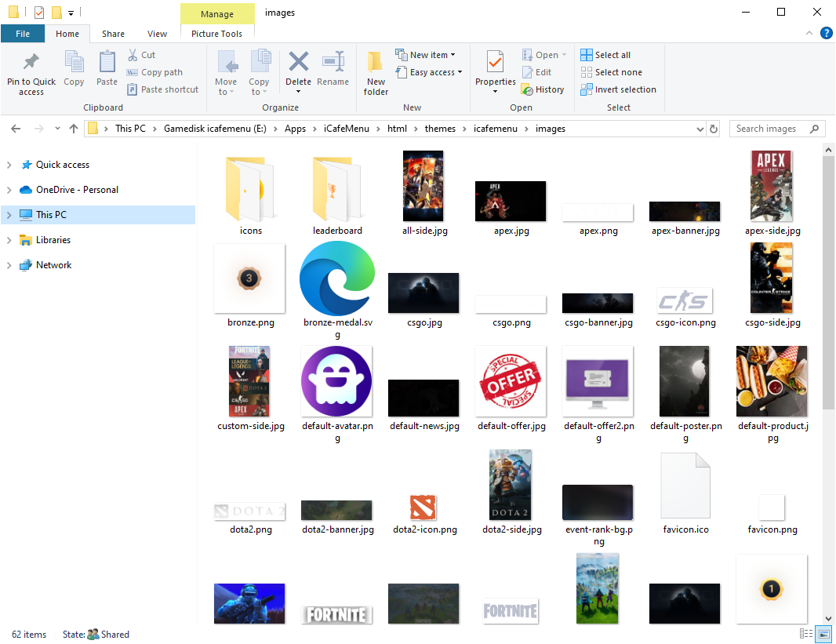Open the New item dropdown
The width and height of the screenshot is (836, 644).
tap(427, 55)
